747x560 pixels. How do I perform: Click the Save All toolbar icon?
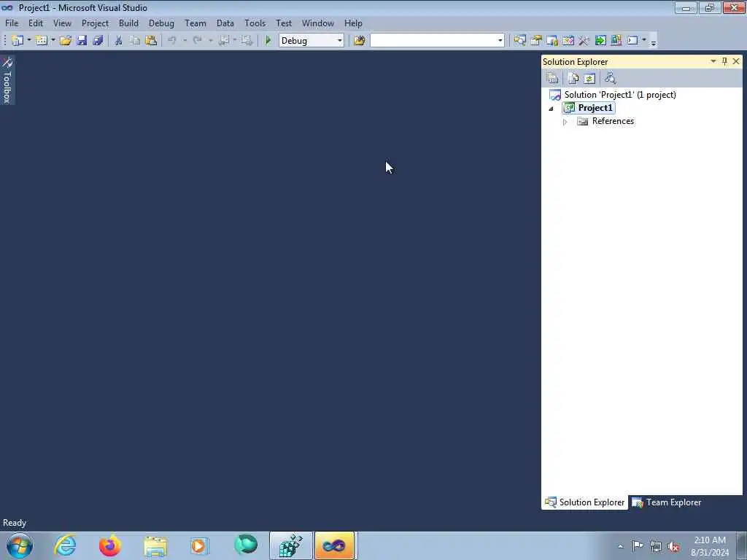coord(98,41)
